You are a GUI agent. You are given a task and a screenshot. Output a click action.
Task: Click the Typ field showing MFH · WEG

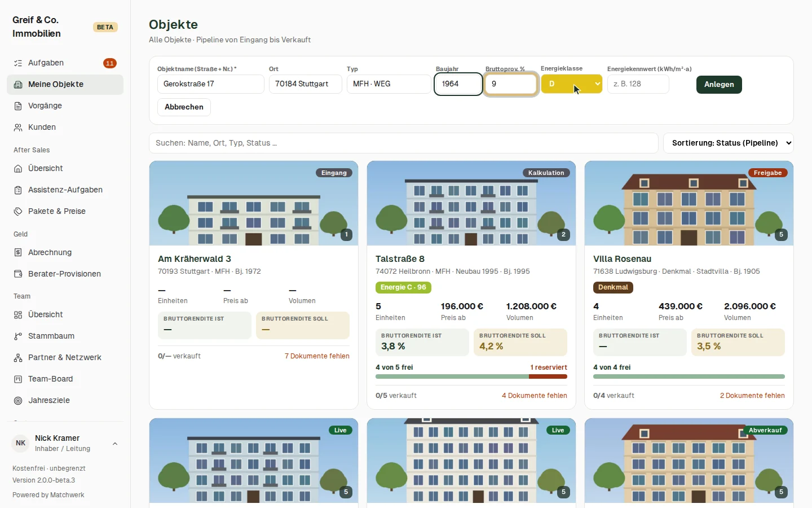pos(389,84)
